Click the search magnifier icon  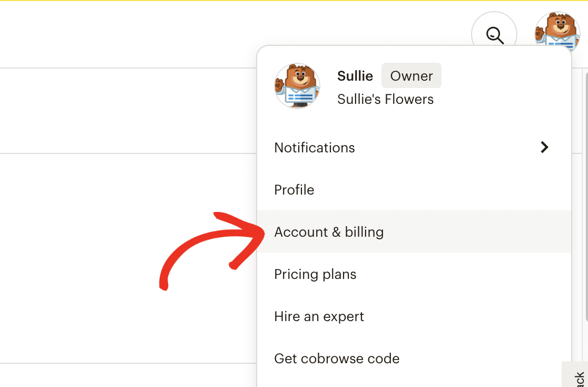coord(494,35)
